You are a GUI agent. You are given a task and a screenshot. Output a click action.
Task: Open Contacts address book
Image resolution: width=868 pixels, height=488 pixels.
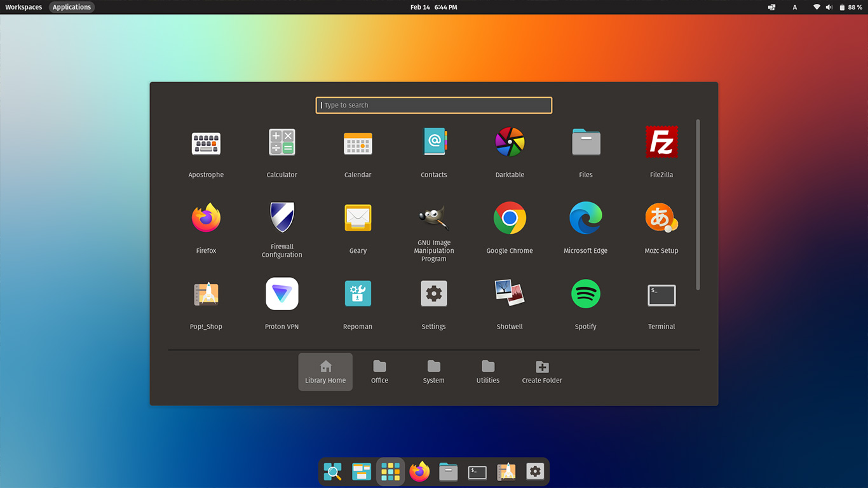point(434,151)
